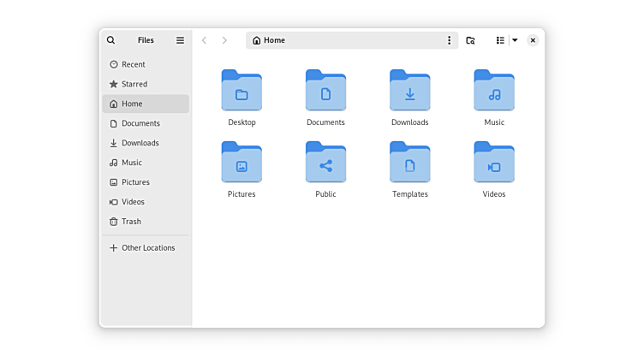
Task: Select Recent in the sidebar
Action: click(x=133, y=64)
